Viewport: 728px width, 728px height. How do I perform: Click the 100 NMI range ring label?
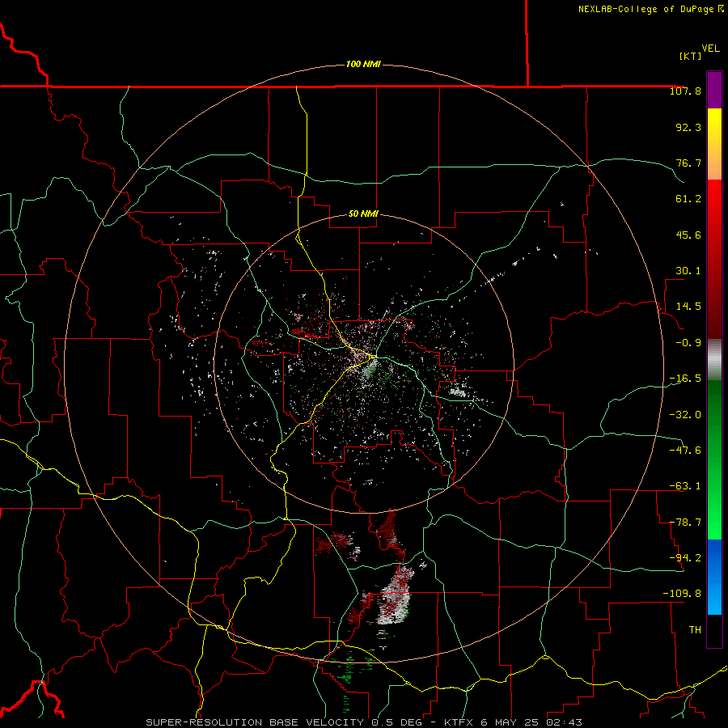point(363,64)
